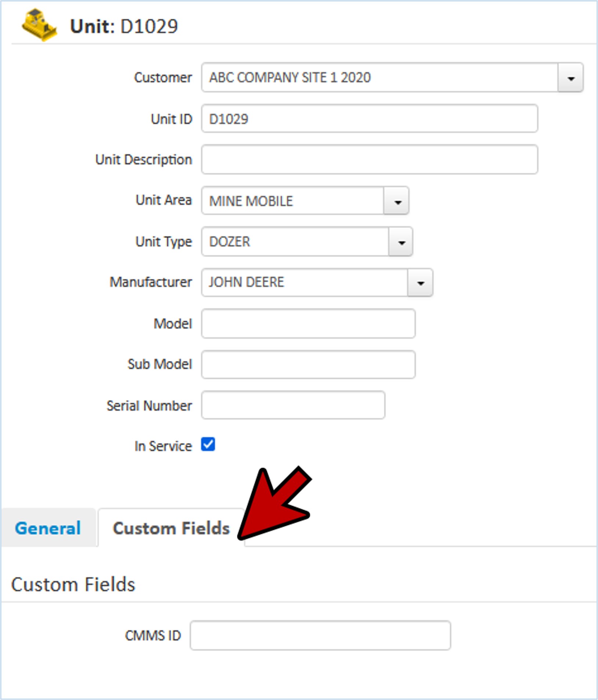This screenshot has height=700, width=598.
Task: Expand the Unit Area dropdown arrow
Action: tap(397, 201)
